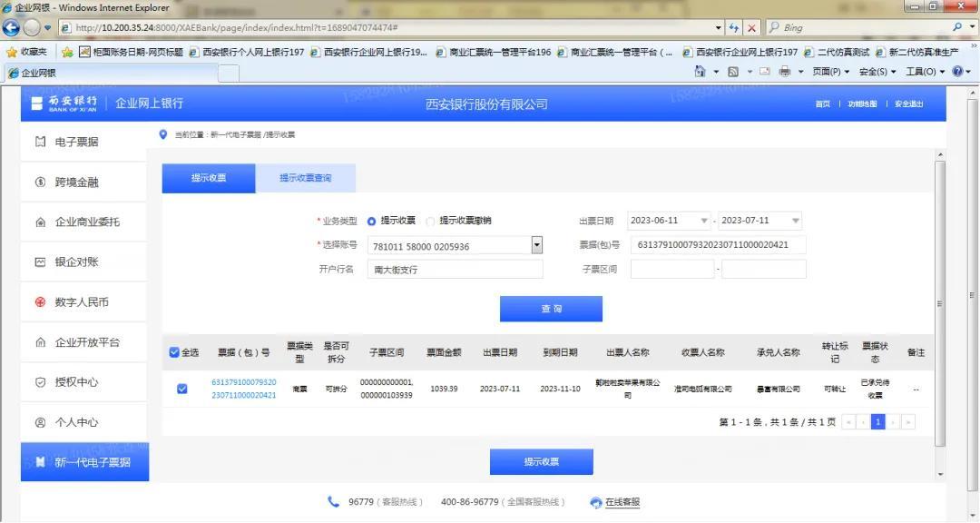980x523 pixels.
Task: Click the 首页 header link
Action: pos(822,104)
